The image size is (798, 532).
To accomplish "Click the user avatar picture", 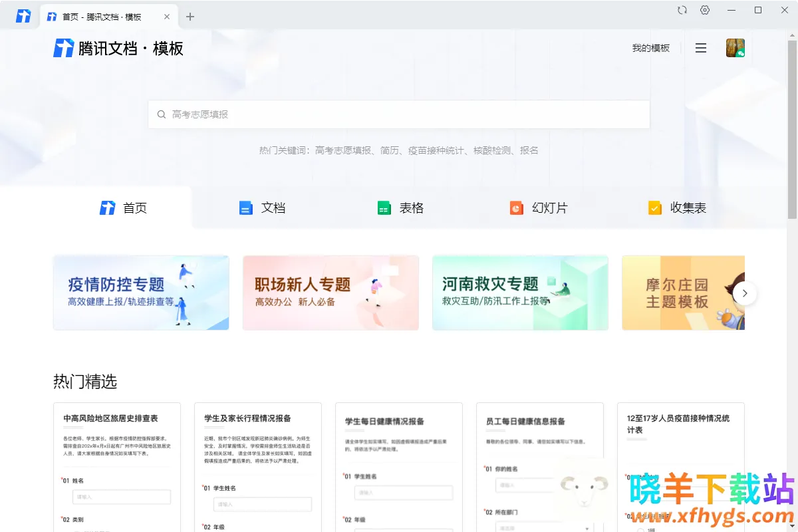I will pos(735,48).
